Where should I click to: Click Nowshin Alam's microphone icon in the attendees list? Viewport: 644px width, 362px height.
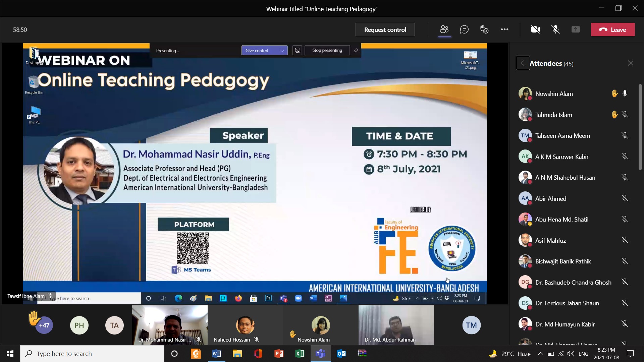[625, 94]
